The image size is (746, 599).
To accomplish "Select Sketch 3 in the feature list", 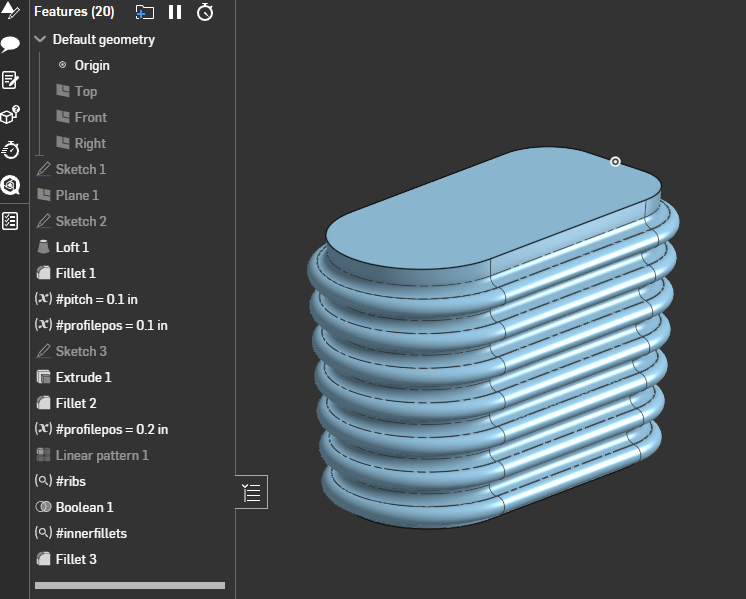I will (81, 351).
